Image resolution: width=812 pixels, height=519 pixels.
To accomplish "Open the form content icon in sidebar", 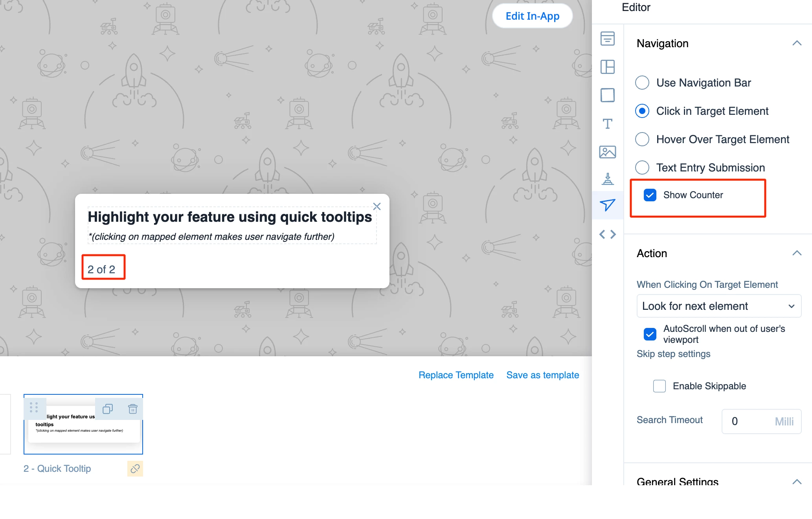I will click(607, 39).
